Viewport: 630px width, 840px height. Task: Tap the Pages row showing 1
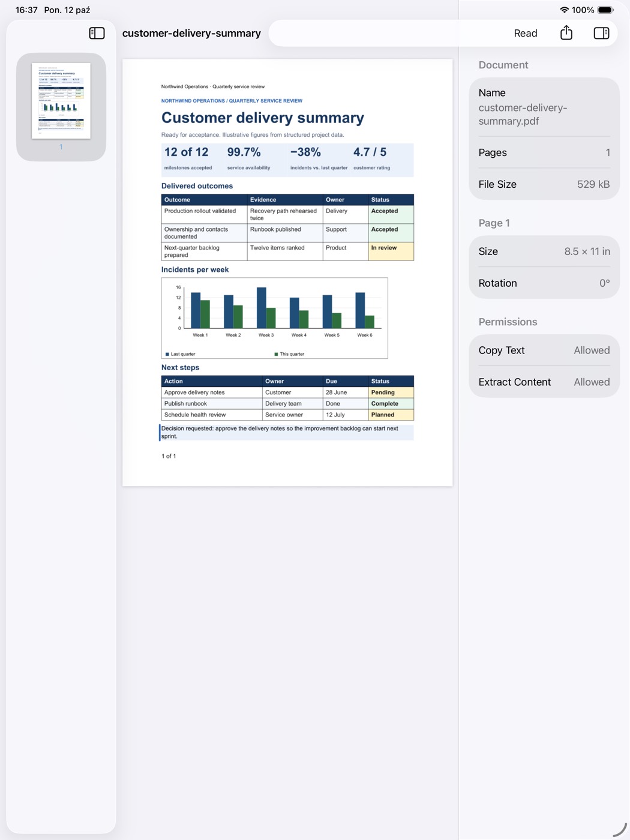point(544,152)
